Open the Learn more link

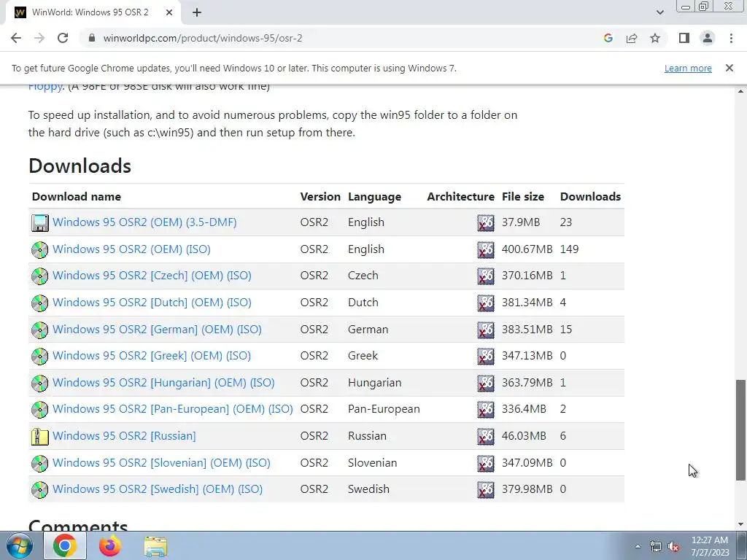[x=688, y=68]
